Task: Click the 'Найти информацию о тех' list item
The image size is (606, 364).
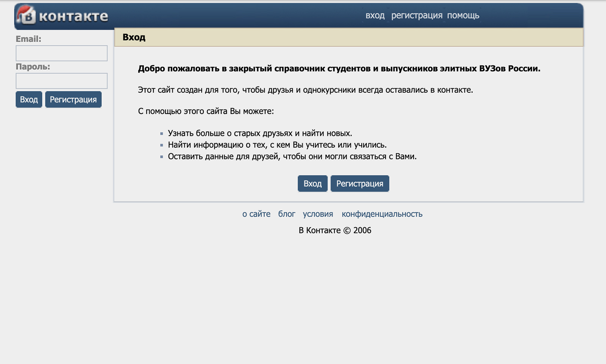Action: [x=277, y=145]
